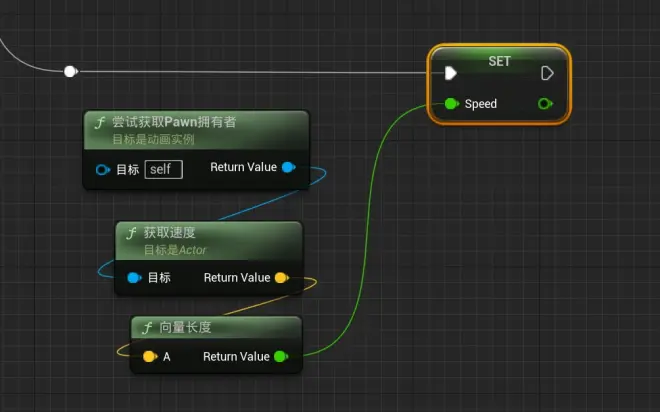Click the 目标是动画实例 subtitle text
Image resolution: width=660 pixels, height=412 pixels.
(x=153, y=140)
